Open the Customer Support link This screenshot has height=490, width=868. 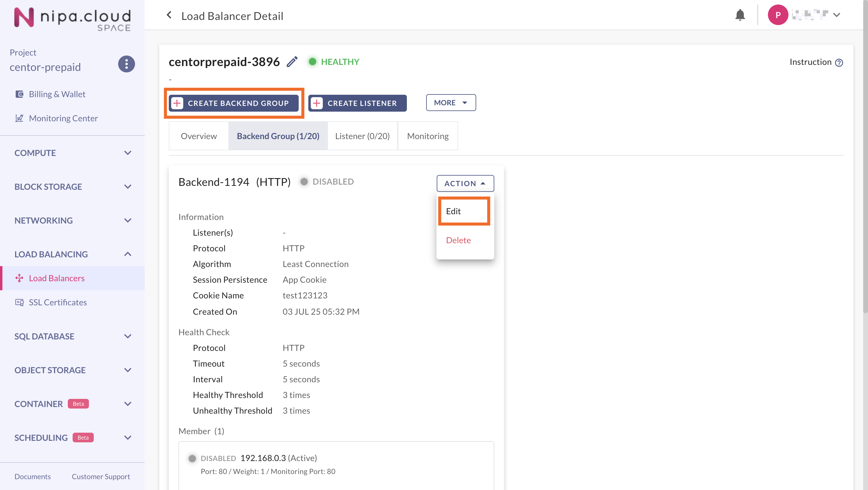(100, 476)
